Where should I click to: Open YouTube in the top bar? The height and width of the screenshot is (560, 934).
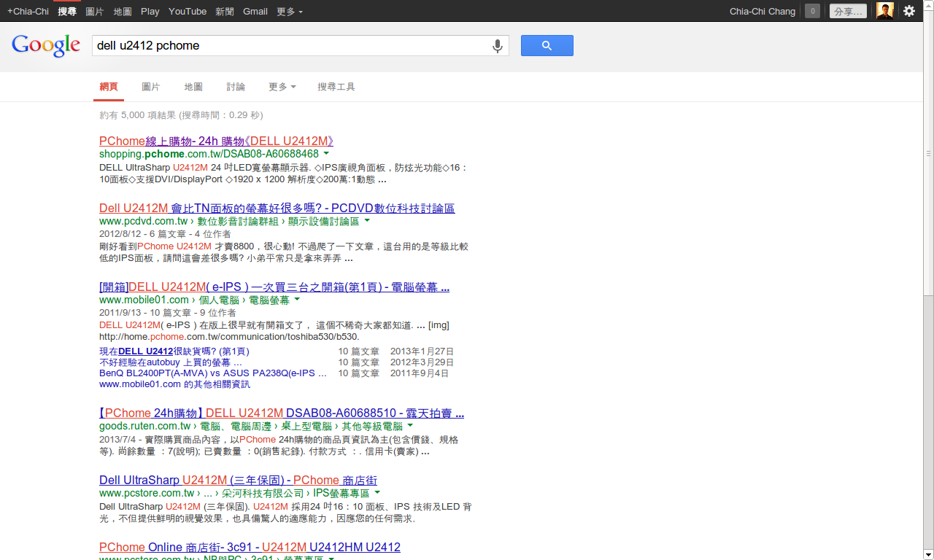[x=188, y=11]
